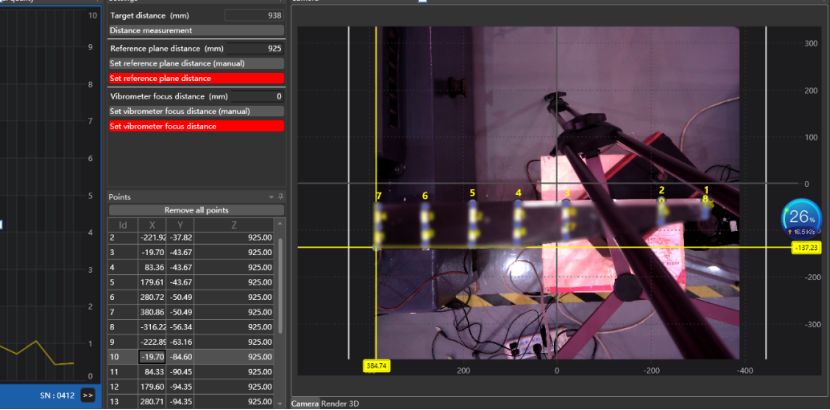Pin the Points panel with the pin icon
Image resolution: width=830 pixels, height=410 pixels.
(x=280, y=197)
